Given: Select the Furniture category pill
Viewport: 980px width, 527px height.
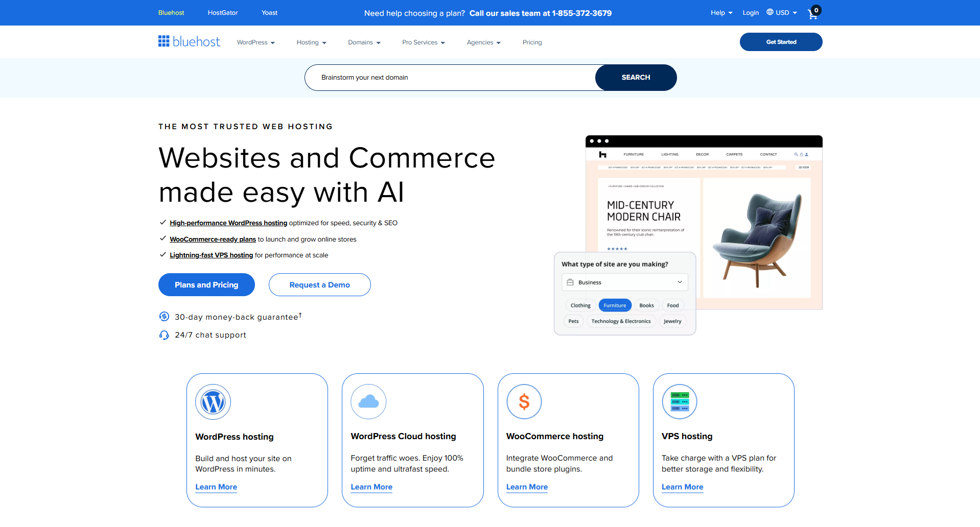Looking at the screenshot, I should tap(615, 305).
